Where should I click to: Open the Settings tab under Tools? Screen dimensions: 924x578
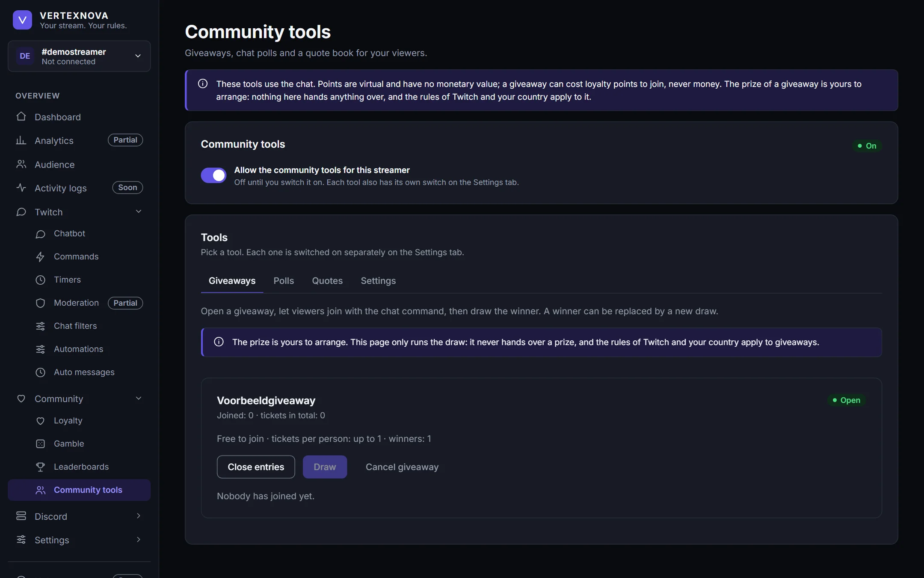pyautogui.click(x=378, y=281)
